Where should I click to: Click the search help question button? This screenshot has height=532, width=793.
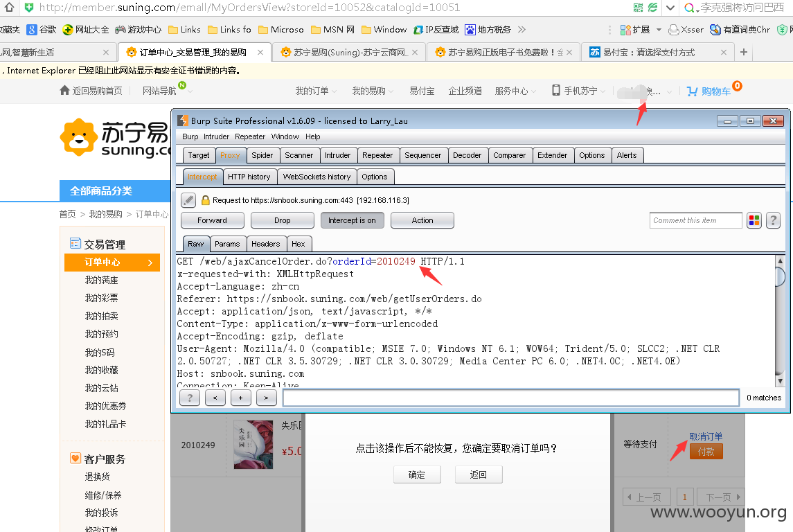pyautogui.click(x=190, y=398)
